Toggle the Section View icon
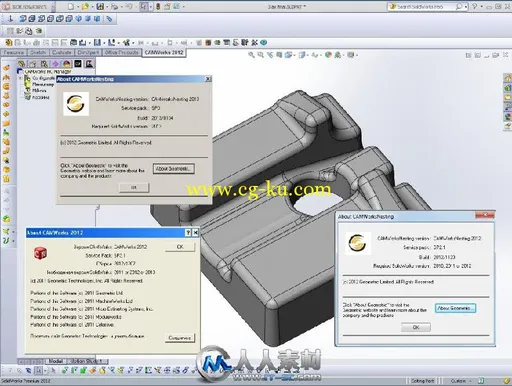Screen dimensions: 512x386 pos(279,55)
